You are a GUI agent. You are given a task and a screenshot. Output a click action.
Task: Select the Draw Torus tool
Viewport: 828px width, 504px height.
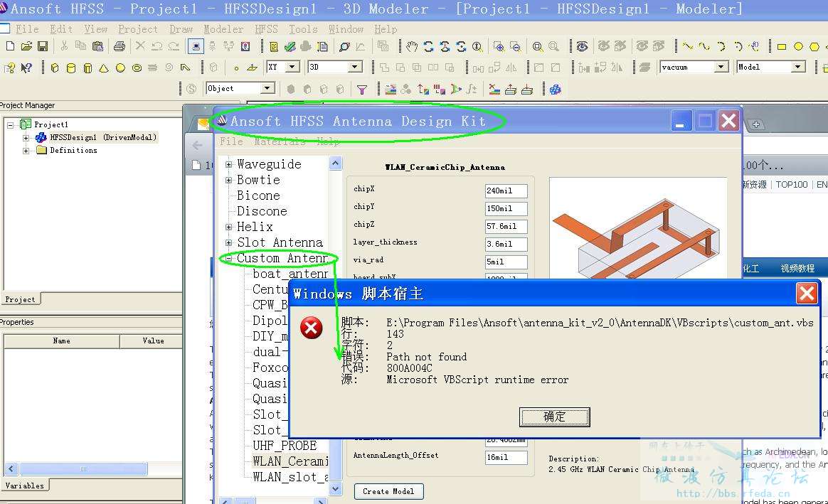pyautogui.click(x=137, y=68)
